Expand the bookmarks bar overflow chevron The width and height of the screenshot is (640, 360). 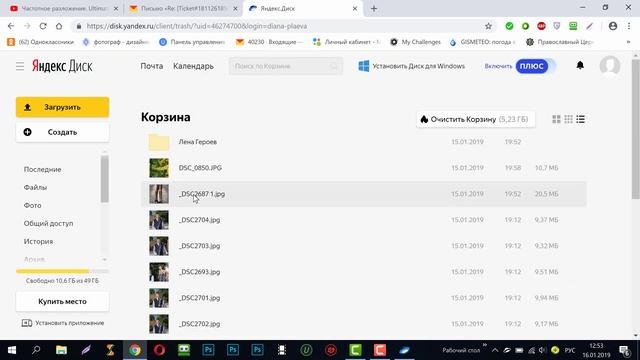(628, 42)
